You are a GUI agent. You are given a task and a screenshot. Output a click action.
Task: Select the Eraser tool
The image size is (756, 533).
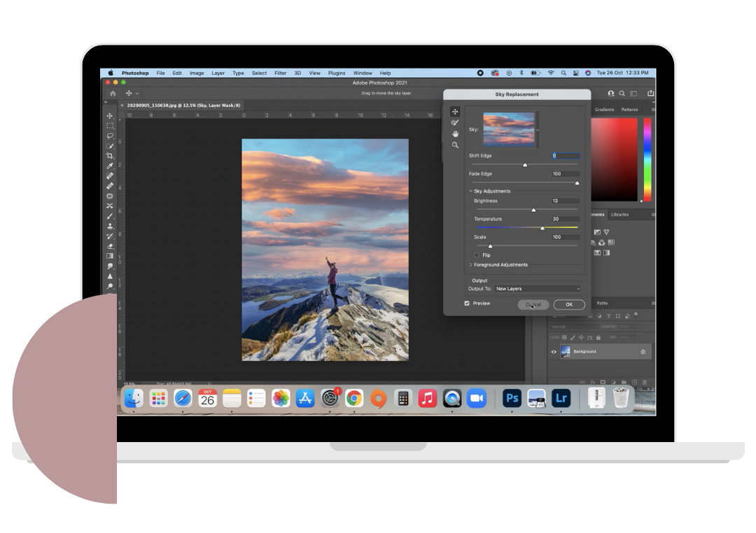click(x=110, y=246)
